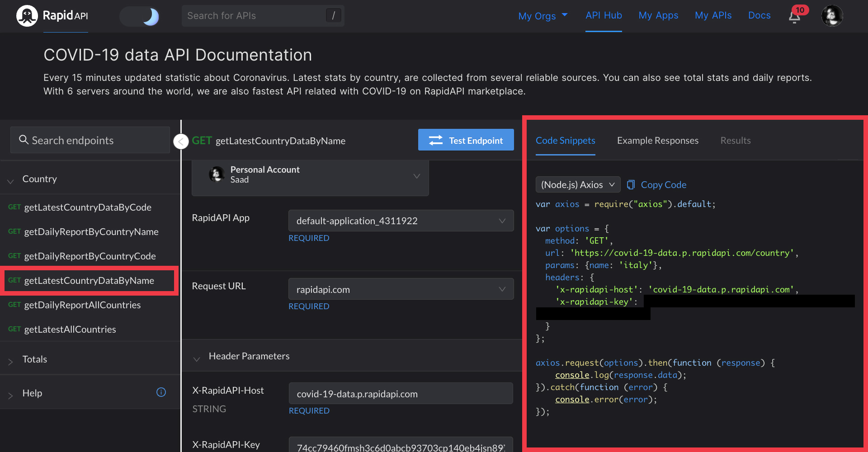The image size is (868, 452).
Task: Open notifications bell
Action: tap(795, 16)
